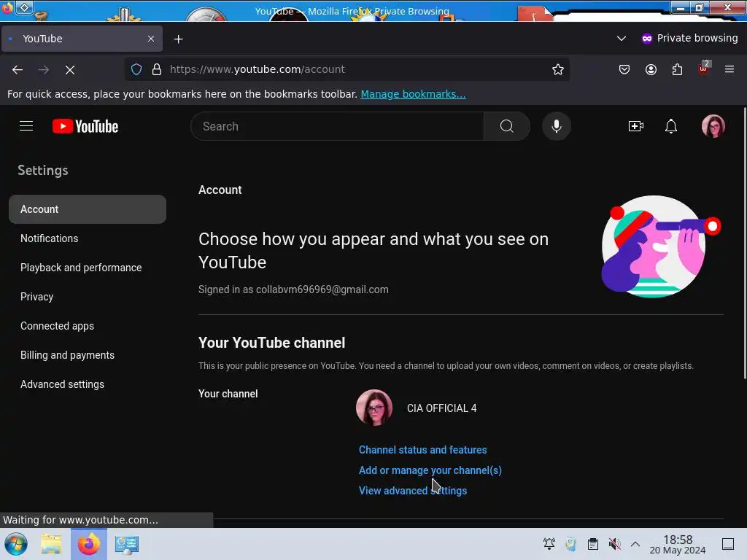The image size is (747, 560).
Task: Open Billing and payments settings
Action: (x=67, y=355)
